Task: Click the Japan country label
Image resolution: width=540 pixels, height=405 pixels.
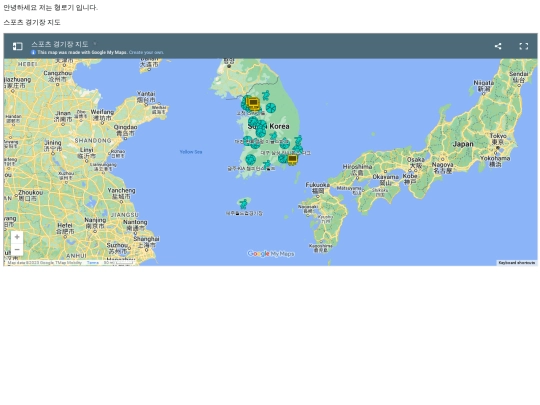Action: pyautogui.click(x=463, y=144)
